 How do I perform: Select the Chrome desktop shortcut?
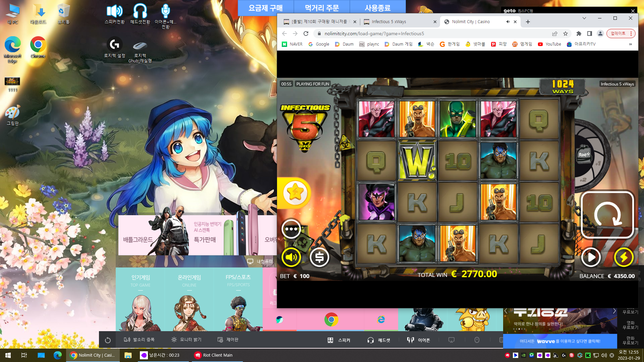(38, 47)
